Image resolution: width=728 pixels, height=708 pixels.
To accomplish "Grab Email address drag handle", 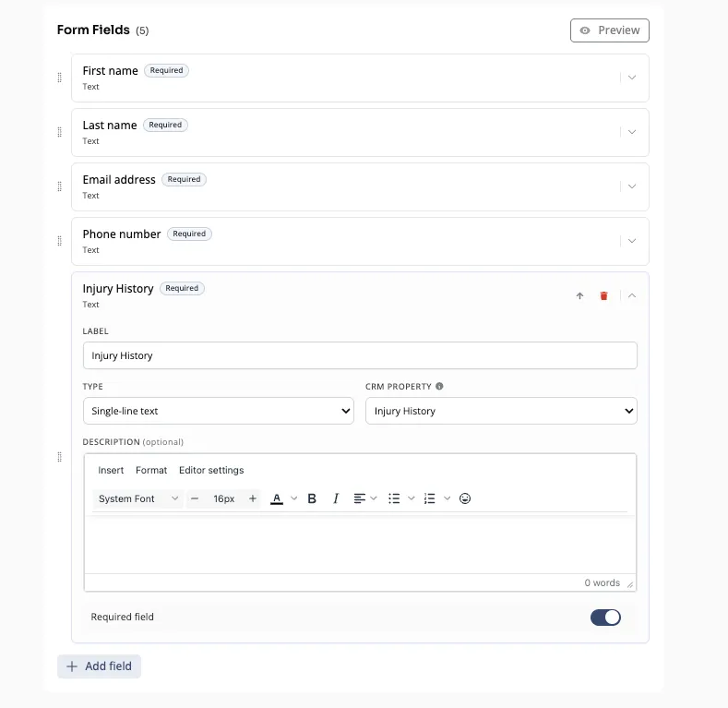I will (59, 186).
